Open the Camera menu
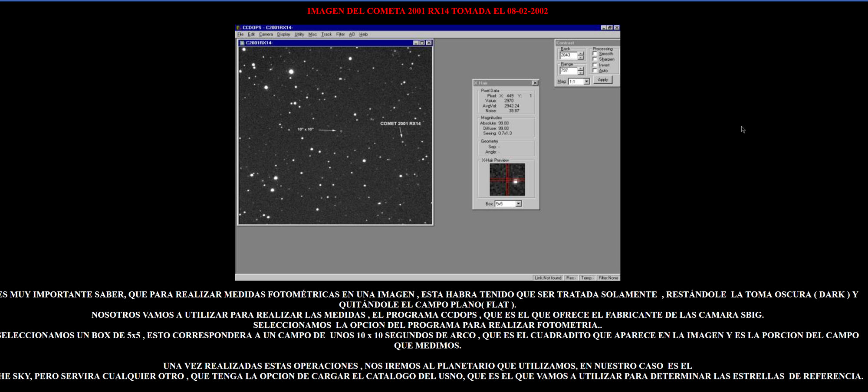Image resolution: width=868 pixels, height=392 pixels. click(x=266, y=34)
